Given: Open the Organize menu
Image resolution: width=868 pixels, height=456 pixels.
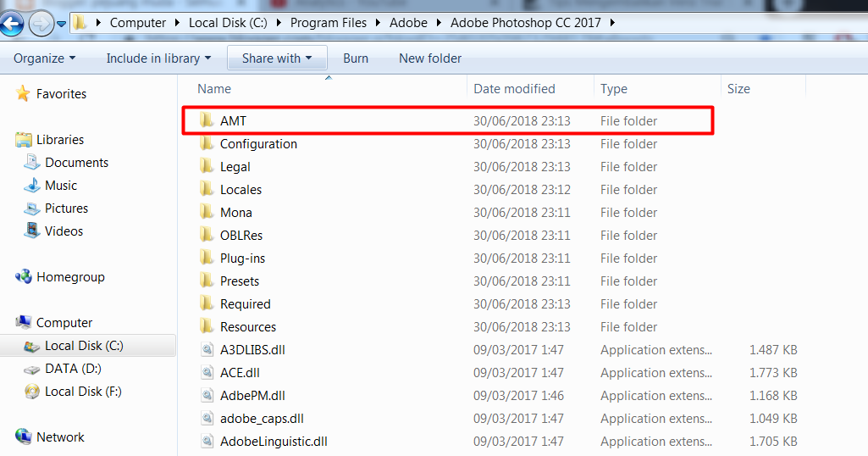Looking at the screenshot, I should point(44,58).
